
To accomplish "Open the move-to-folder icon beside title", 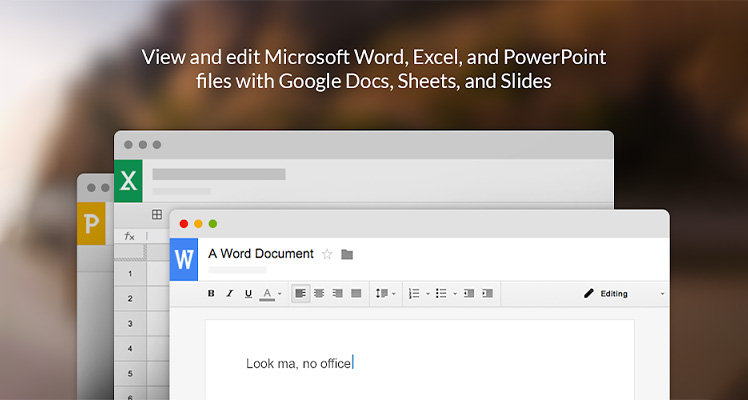I will coord(347,255).
